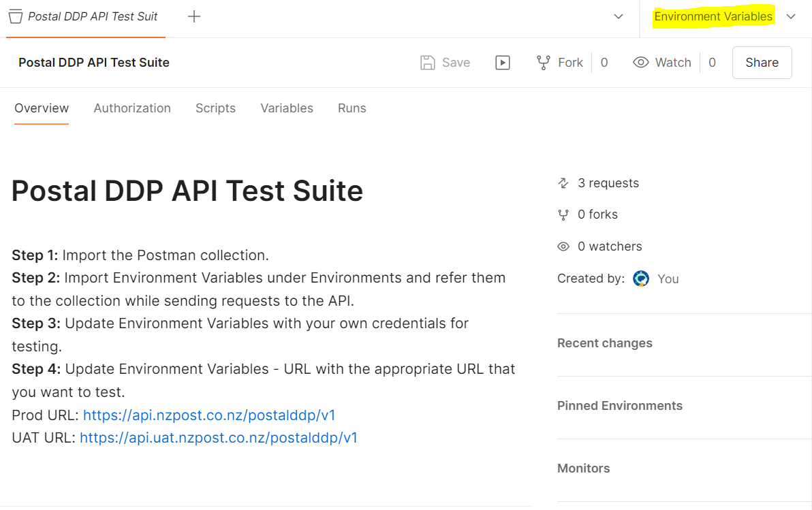Image resolution: width=812 pixels, height=510 pixels.
Task: Switch to the Overview tab
Action: (42, 108)
